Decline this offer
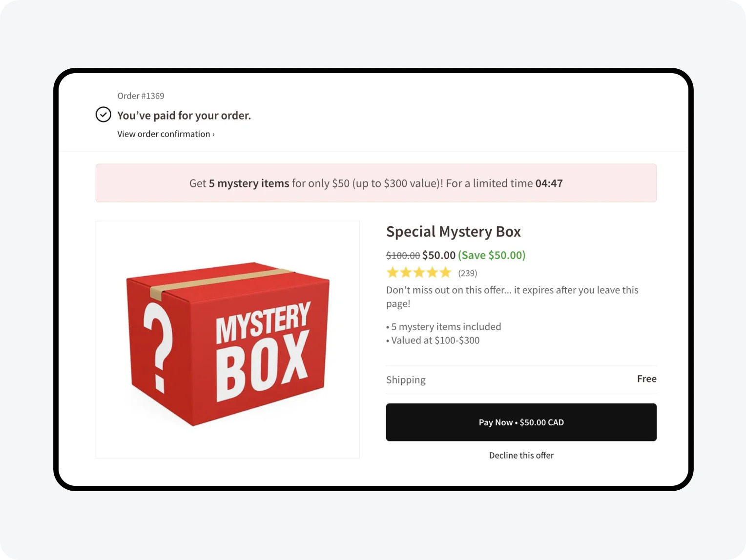Viewport: 746px width, 560px height. pos(521,455)
